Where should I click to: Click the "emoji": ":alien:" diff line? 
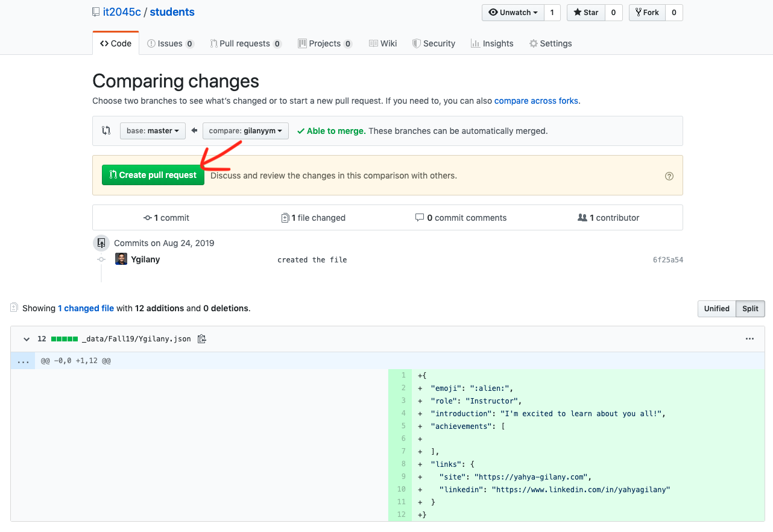588,388
